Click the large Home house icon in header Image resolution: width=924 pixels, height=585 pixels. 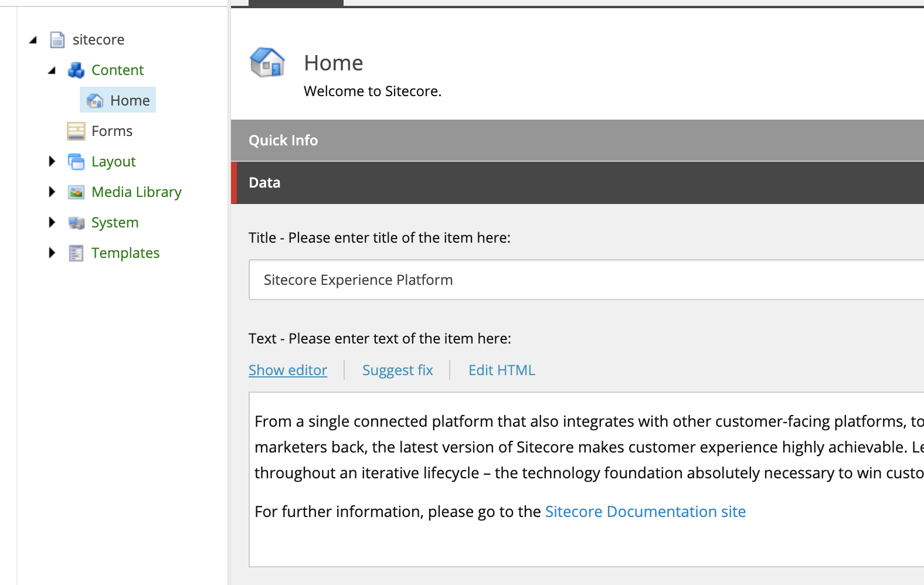267,63
